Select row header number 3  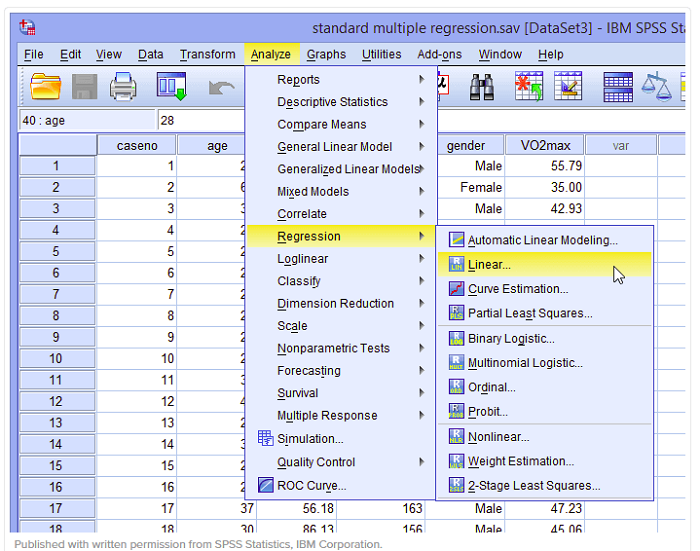(x=57, y=209)
